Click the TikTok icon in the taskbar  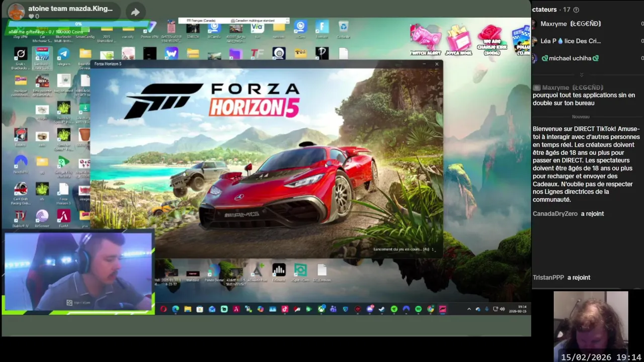coord(285,309)
